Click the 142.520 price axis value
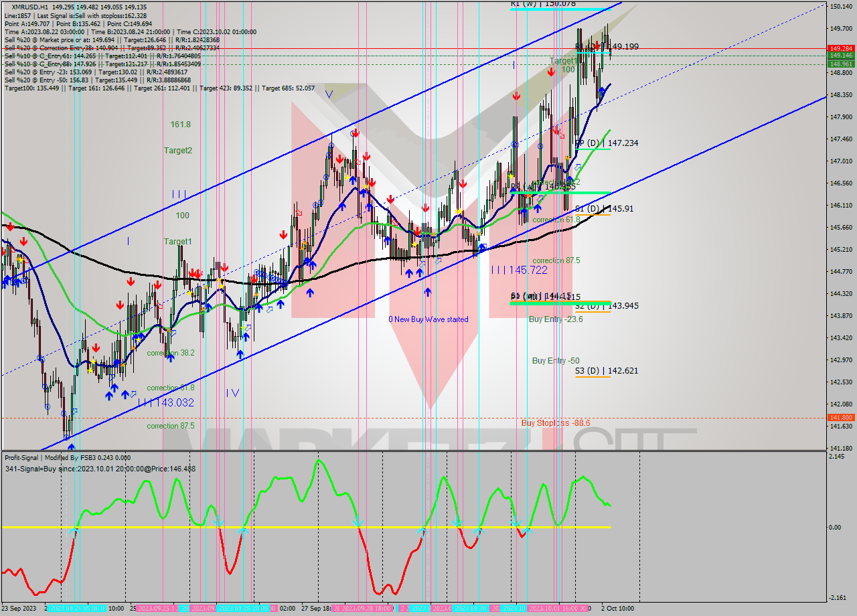The height and width of the screenshot is (616, 857). 841,382
